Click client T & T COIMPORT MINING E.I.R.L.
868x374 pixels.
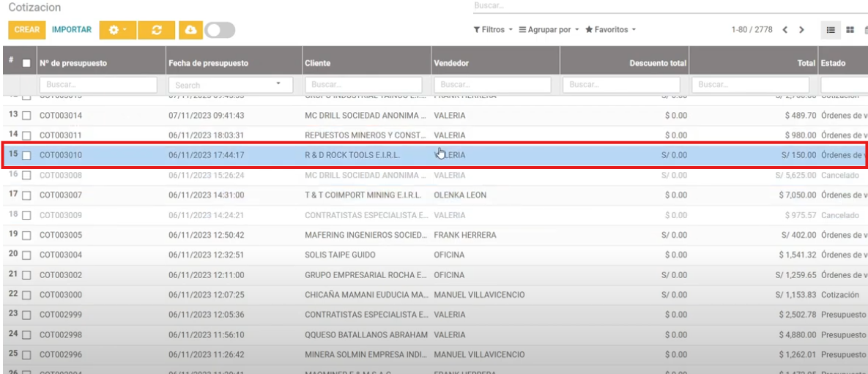pyautogui.click(x=363, y=195)
